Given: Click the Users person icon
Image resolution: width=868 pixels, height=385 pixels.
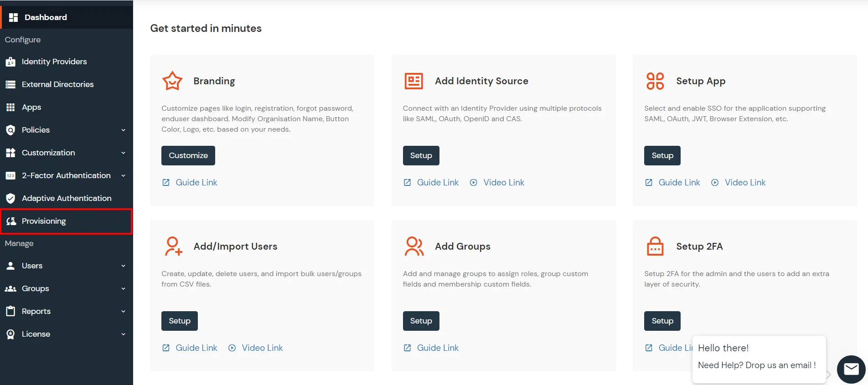Looking at the screenshot, I should [10, 266].
